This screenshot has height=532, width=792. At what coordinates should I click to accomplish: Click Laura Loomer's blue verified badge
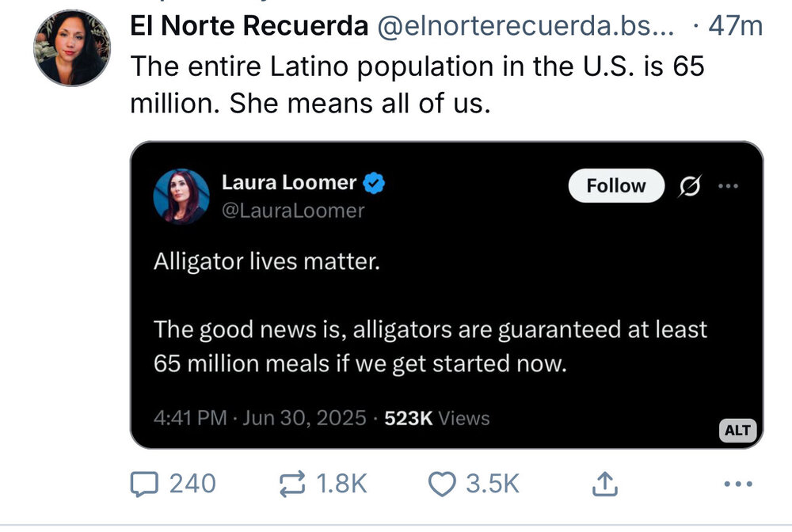click(x=374, y=184)
